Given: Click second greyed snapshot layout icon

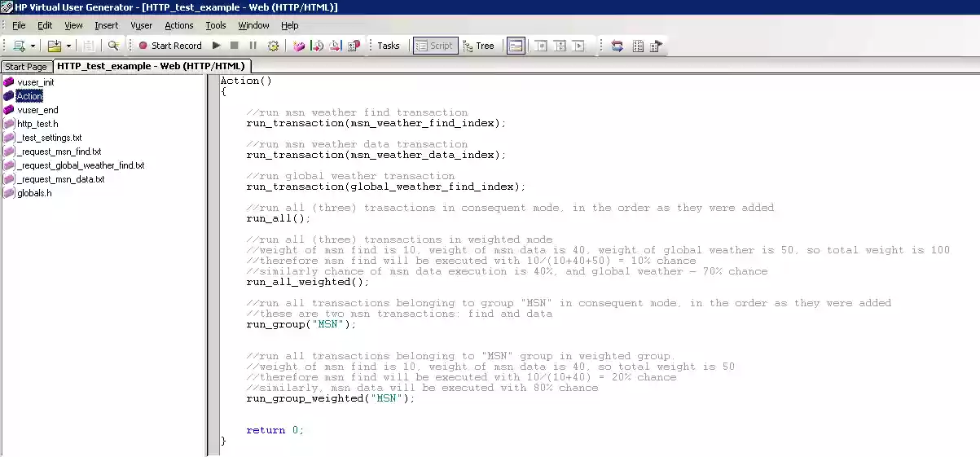Looking at the screenshot, I should [560, 46].
